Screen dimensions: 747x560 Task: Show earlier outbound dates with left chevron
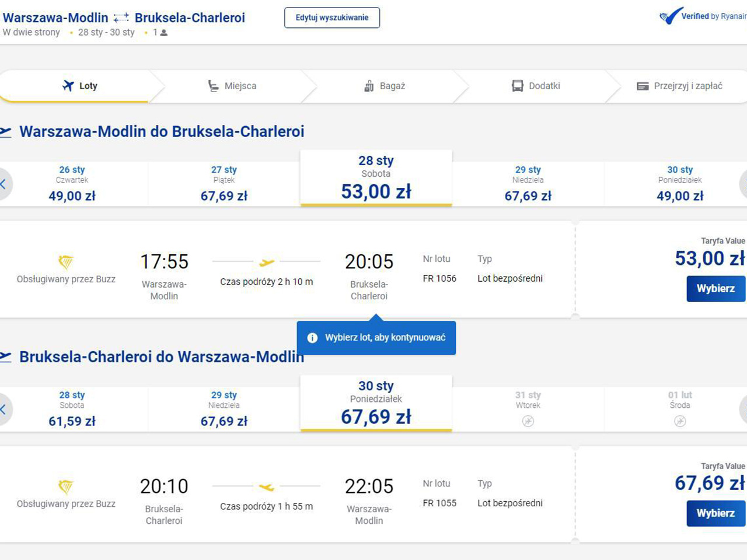click(x=4, y=184)
